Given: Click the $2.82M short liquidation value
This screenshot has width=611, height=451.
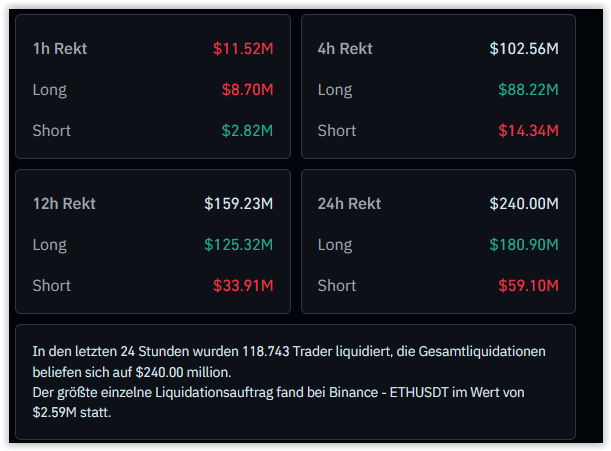Looking at the screenshot, I should [247, 130].
